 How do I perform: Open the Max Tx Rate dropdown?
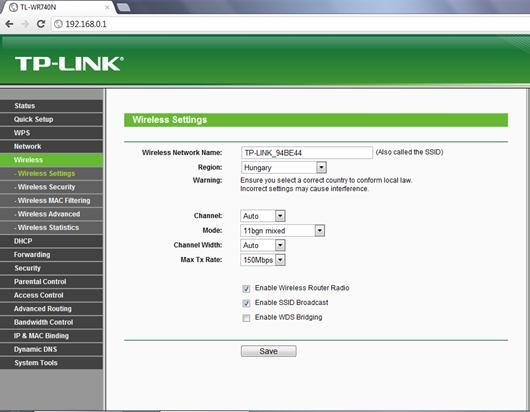tap(263, 260)
